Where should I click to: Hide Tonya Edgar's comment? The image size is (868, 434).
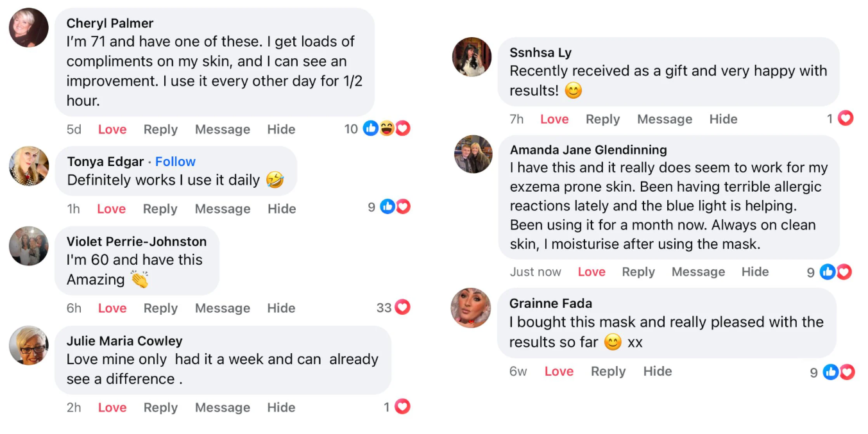click(x=282, y=209)
